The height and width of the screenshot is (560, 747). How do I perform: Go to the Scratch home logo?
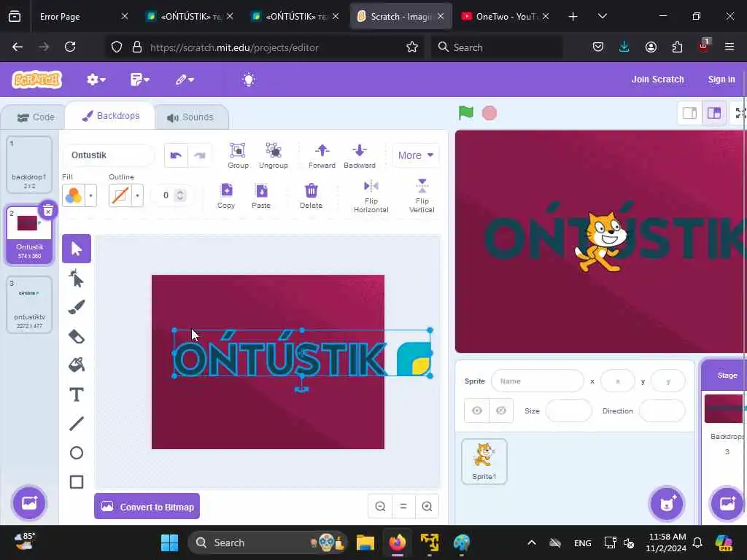pos(37,79)
